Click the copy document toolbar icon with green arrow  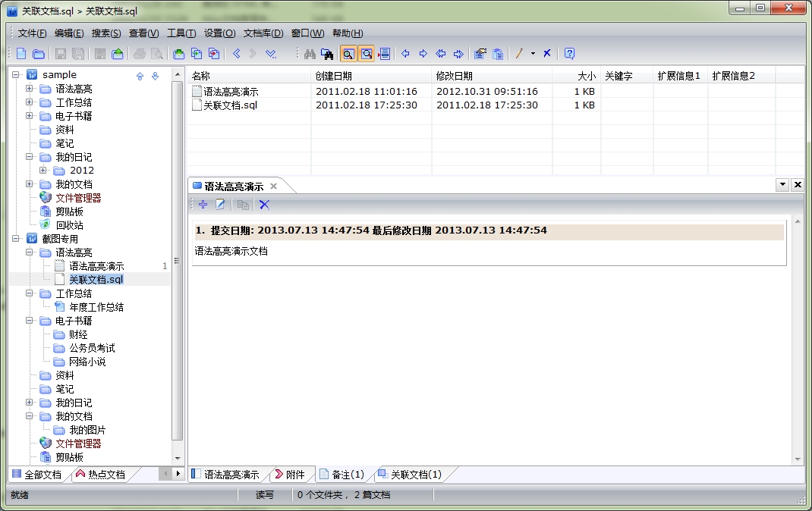(197, 54)
